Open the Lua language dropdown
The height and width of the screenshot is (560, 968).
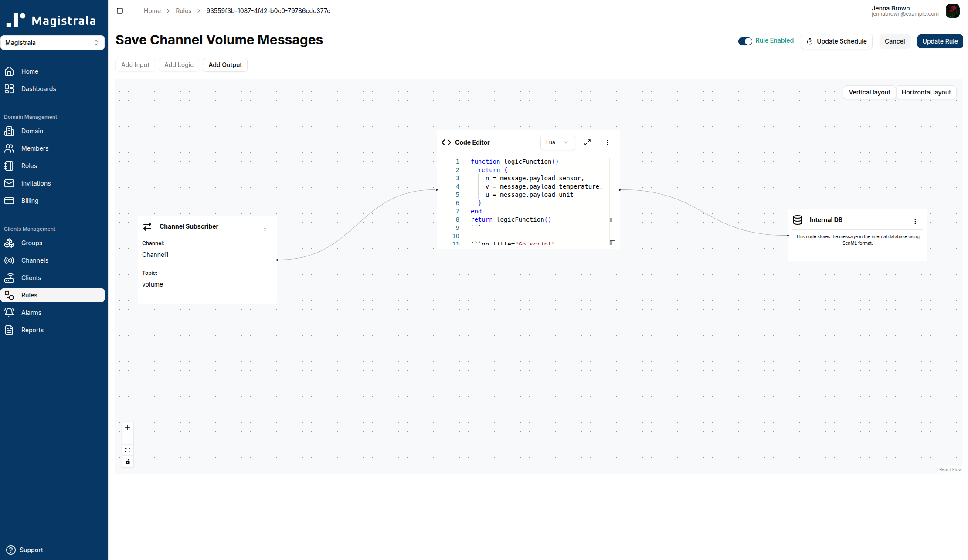(x=557, y=142)
